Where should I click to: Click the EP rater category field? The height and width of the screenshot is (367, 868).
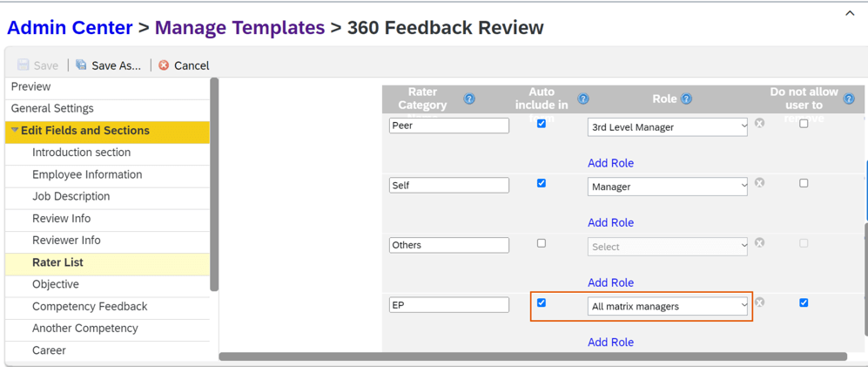click(x=448, y=305)
